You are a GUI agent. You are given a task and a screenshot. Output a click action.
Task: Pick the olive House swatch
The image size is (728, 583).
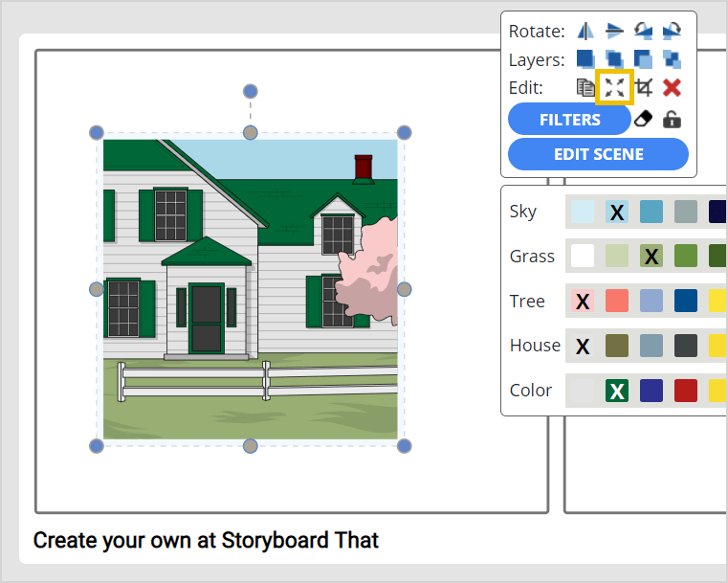point(617,346)
